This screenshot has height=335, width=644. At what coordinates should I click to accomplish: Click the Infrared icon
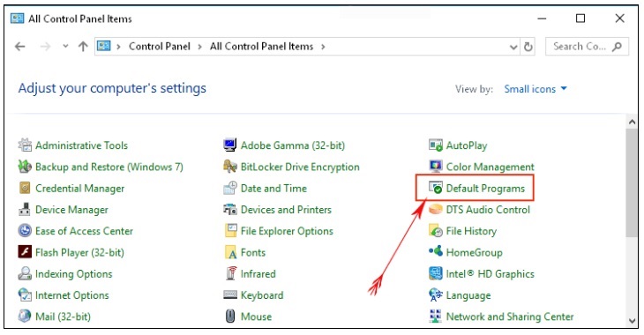coord(231,273)
